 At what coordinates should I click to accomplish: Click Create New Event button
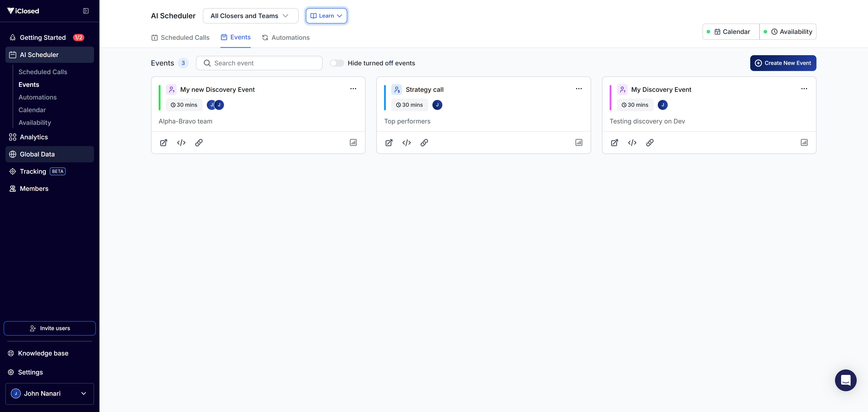[x=783, y=63]
